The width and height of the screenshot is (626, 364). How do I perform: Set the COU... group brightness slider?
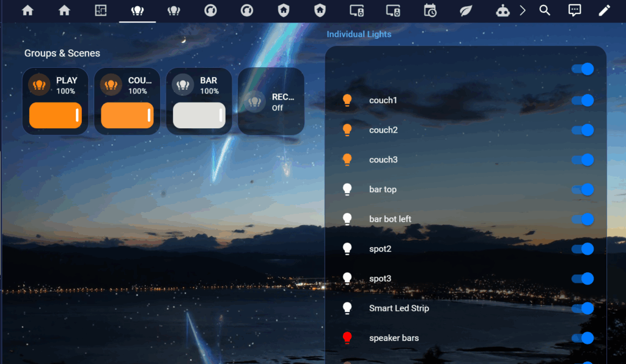pyautogui.click(x=127, y=115)
